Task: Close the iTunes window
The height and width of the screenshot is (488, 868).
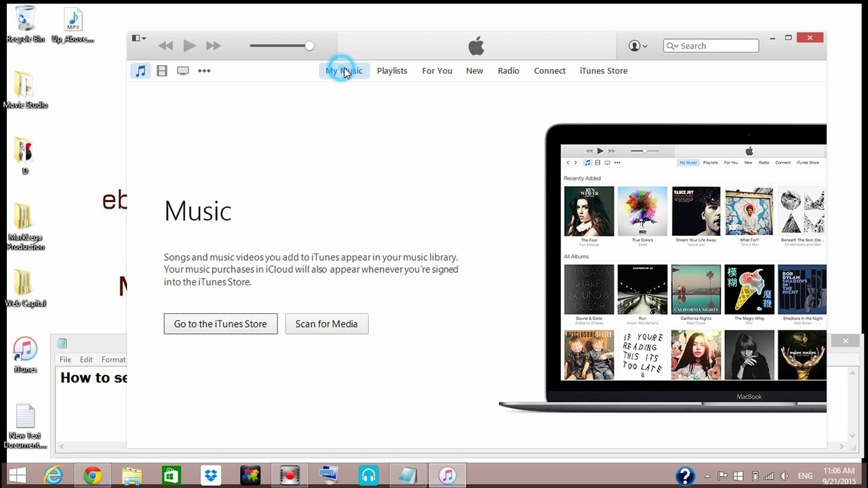Action: click(810, 38)
